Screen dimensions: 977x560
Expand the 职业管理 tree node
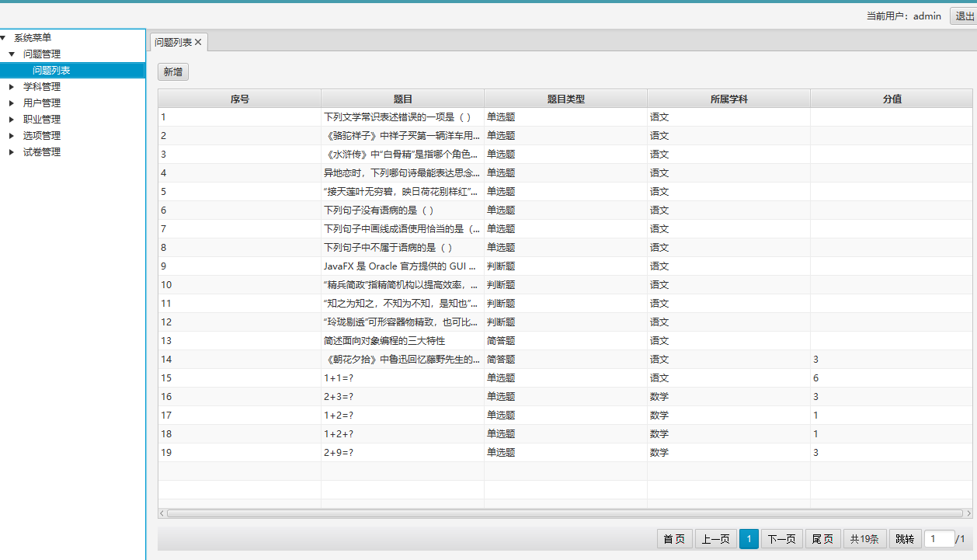click(x=12, y=120)
